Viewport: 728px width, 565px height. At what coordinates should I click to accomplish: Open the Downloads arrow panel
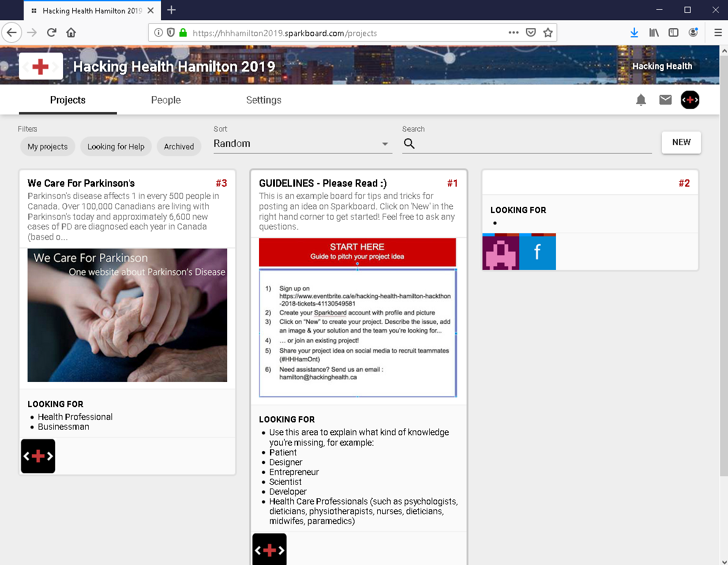[634, 32]
